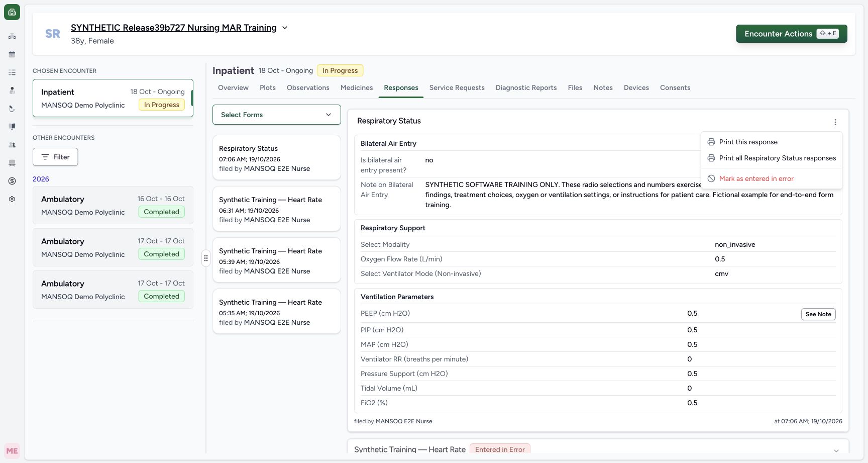
Task: Click the SR patient avatar
Action: click(x=53, y=34)
